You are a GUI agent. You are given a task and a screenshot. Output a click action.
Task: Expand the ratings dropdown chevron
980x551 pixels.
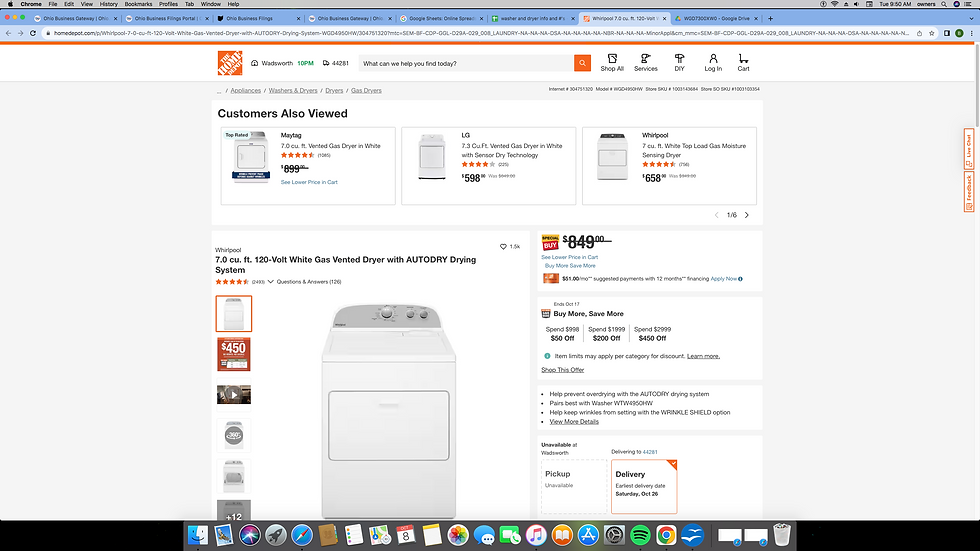(x=270, y=282)
